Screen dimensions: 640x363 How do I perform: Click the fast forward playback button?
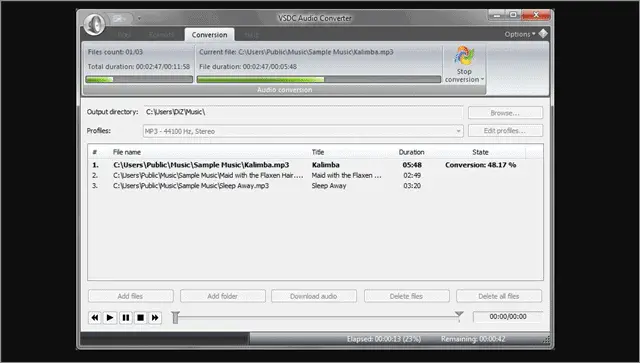point(155,317)
